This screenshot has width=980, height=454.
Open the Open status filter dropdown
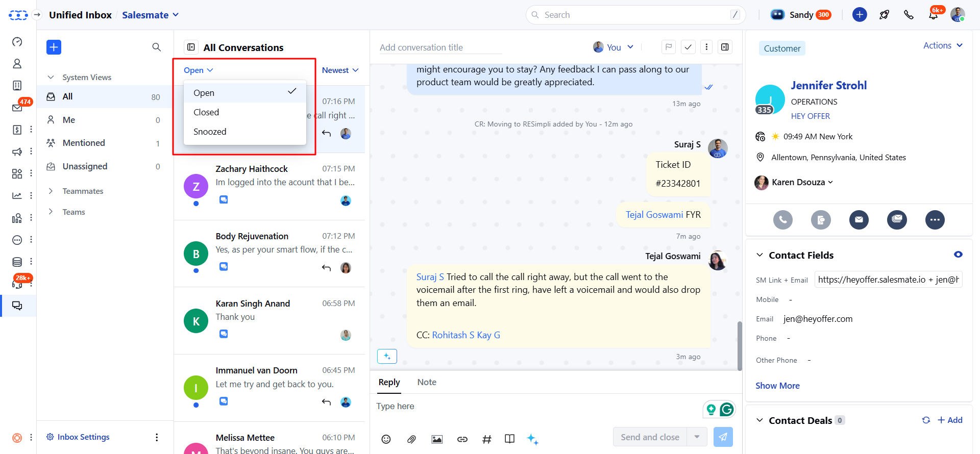tap(198, 70)
